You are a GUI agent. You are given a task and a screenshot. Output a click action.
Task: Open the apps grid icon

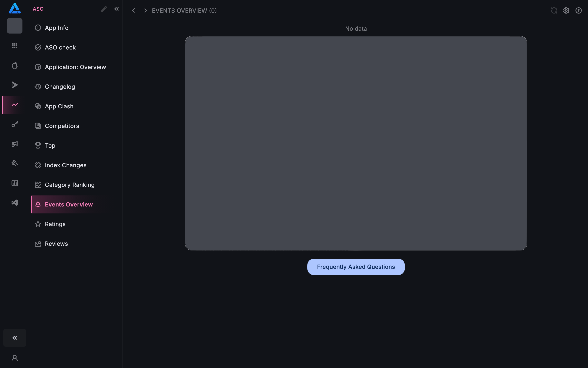coord(14,46)
